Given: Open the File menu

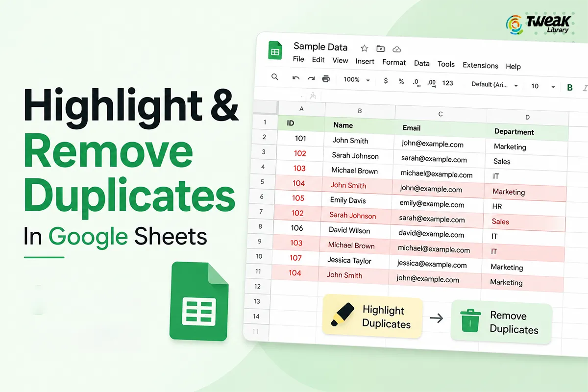Looking at the screenshot, I should click(x=298, y=59).
